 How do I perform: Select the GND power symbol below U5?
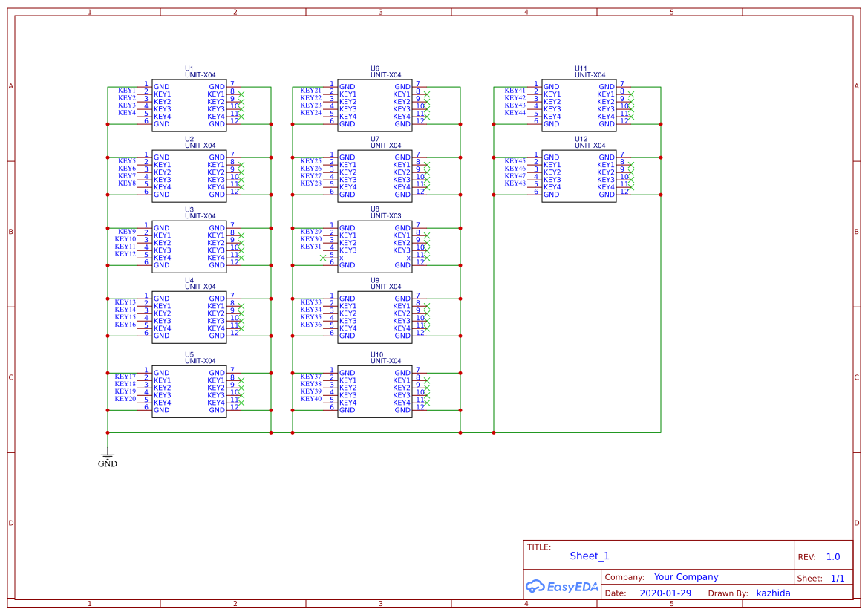tap(108, 458)
